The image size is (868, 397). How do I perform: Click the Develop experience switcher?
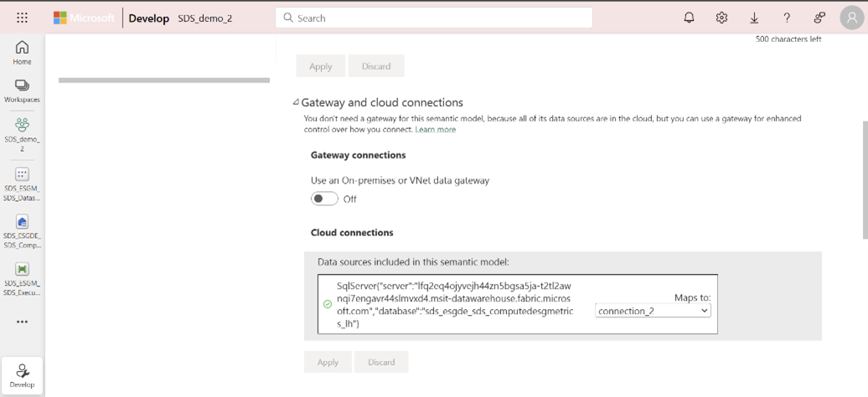[x=22, y=375]
